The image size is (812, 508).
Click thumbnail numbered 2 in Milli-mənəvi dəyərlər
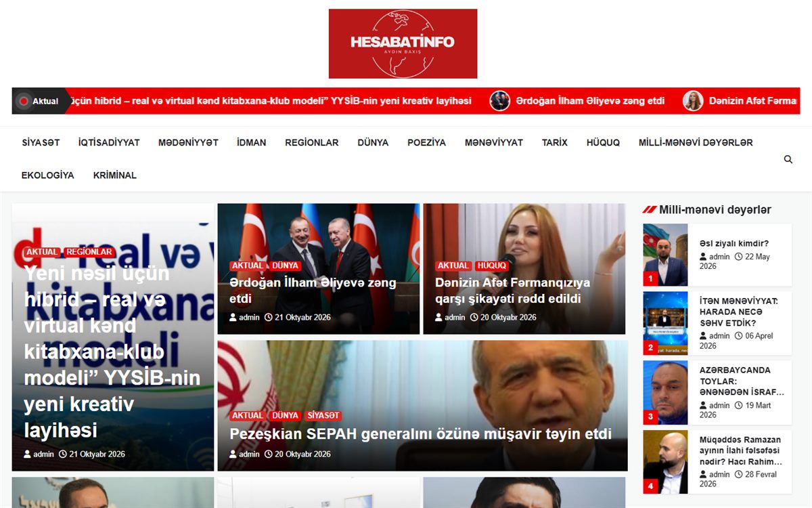(665, 324)
